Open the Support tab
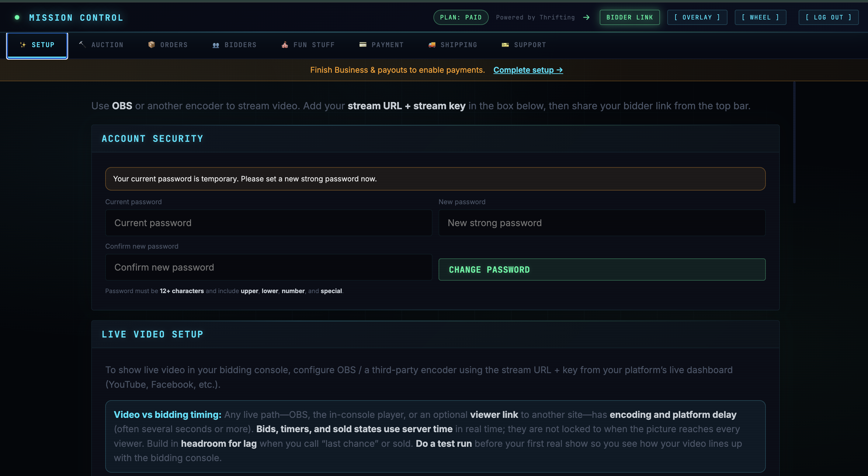This screenshot has width=868, height=476. pos(523,44)
